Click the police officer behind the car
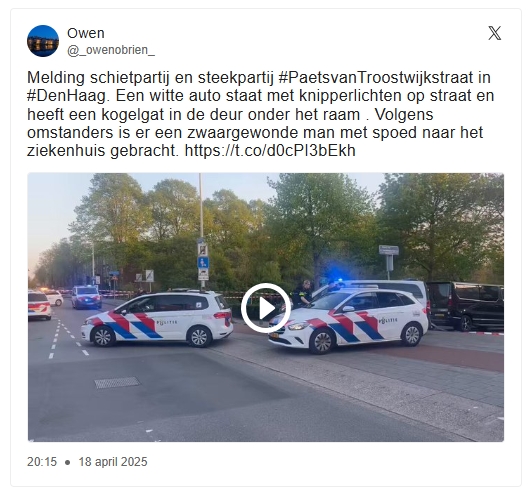 pyautogui.click(x=301, y=294)
